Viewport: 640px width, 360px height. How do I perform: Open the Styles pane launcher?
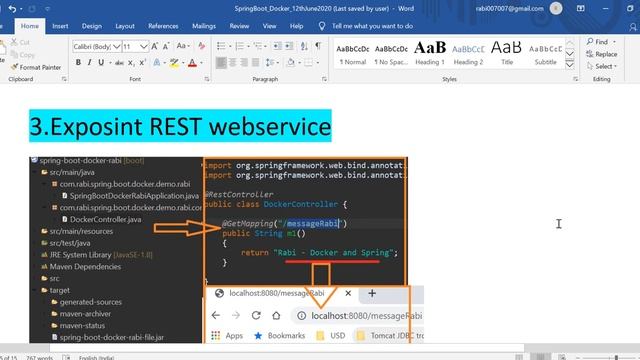coord(576,79)
